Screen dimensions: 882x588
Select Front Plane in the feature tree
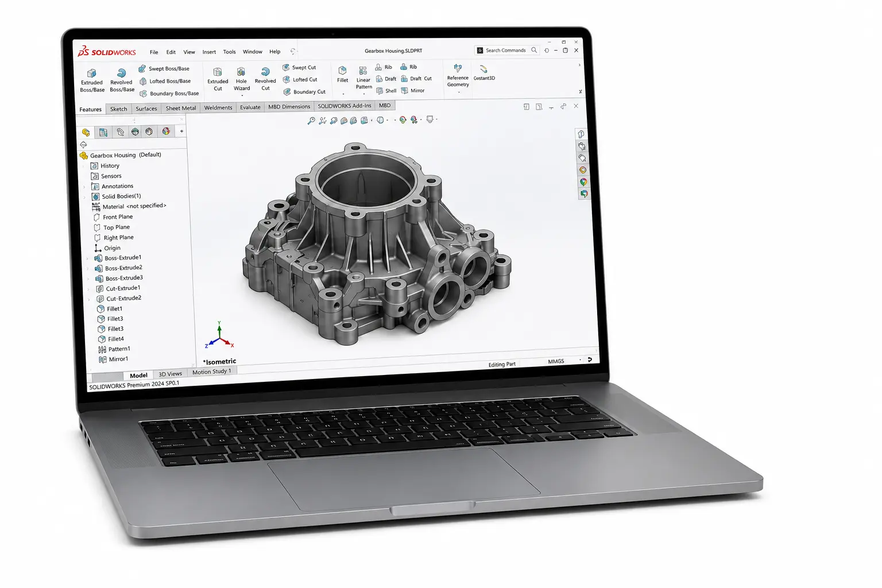click(x=113, y=217)
